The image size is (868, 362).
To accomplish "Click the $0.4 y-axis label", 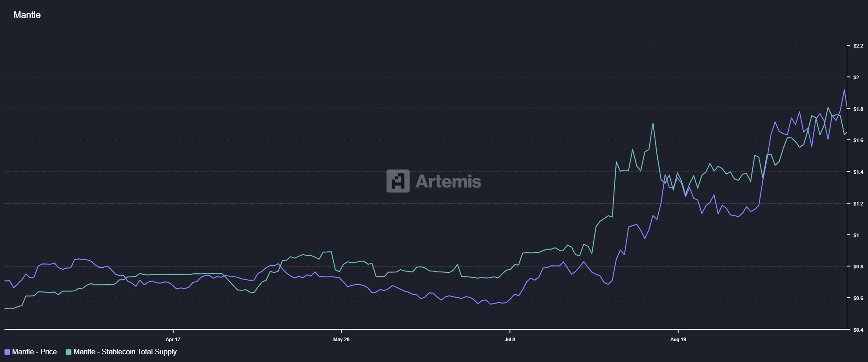I will (x=858, y=330).
